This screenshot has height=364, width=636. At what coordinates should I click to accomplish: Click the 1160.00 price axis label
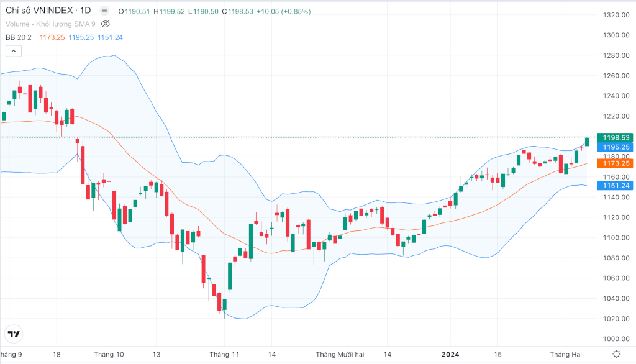click(616, 177)
